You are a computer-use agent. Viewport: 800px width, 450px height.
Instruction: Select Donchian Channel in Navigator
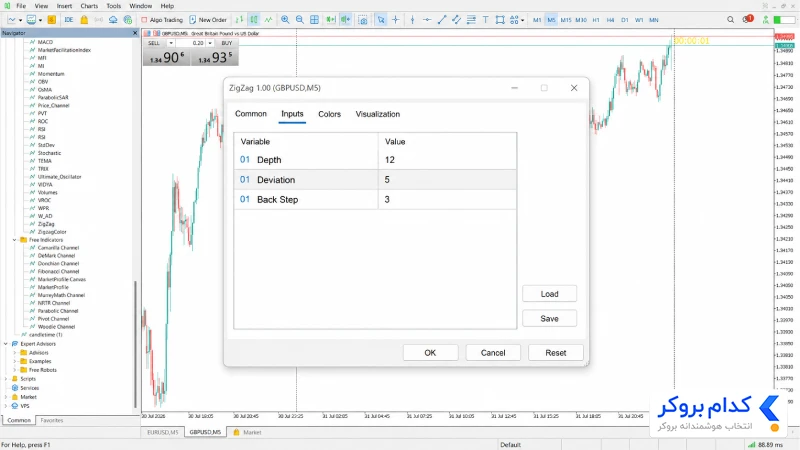[x=58, y=264]
